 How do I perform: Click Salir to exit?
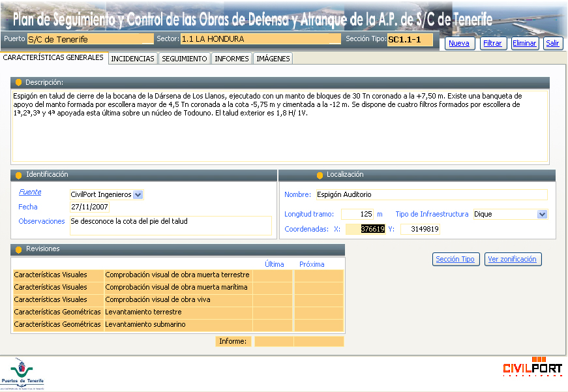(552, 44)
